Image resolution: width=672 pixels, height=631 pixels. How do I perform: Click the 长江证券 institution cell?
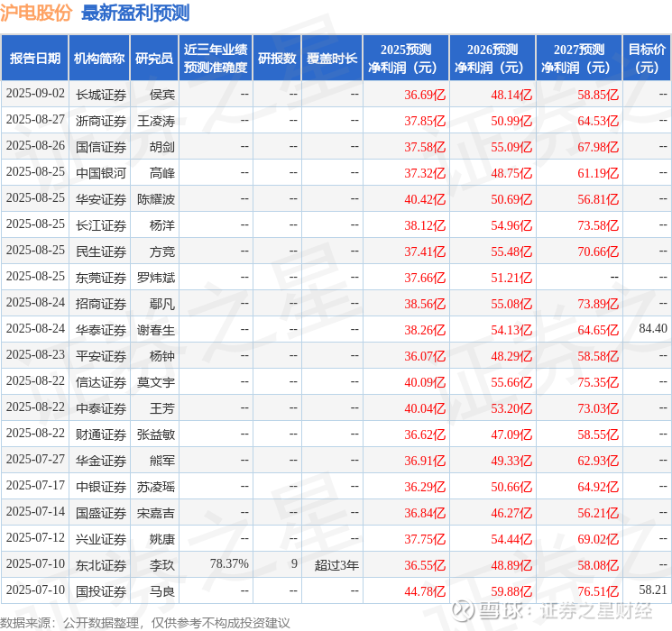(x=101, y=225)
